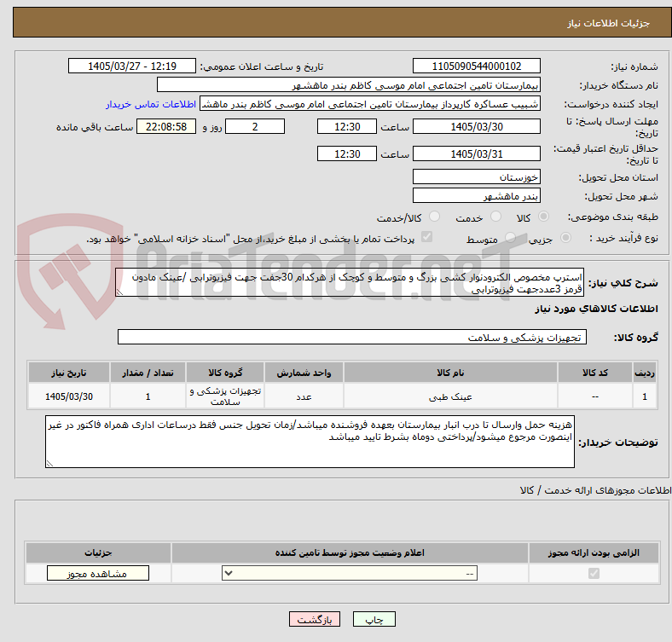Click the جزئیات column header
This screenshot has width=672, height=642.
pyautogui.click(x=98, y=552)
